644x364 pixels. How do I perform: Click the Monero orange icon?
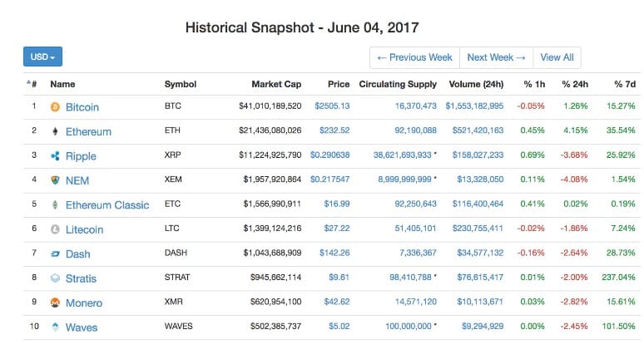tap(55, 303)
